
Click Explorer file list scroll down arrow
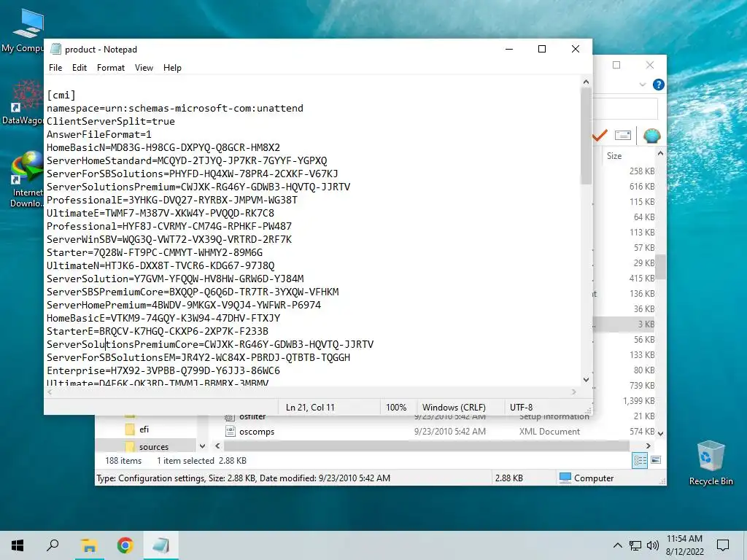[660, 433]
